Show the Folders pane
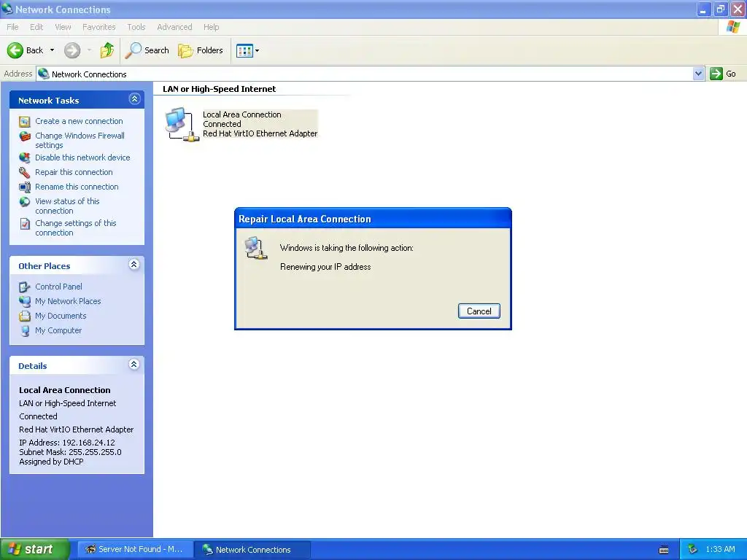The image size is (747, 560). [x=200, y=50]
